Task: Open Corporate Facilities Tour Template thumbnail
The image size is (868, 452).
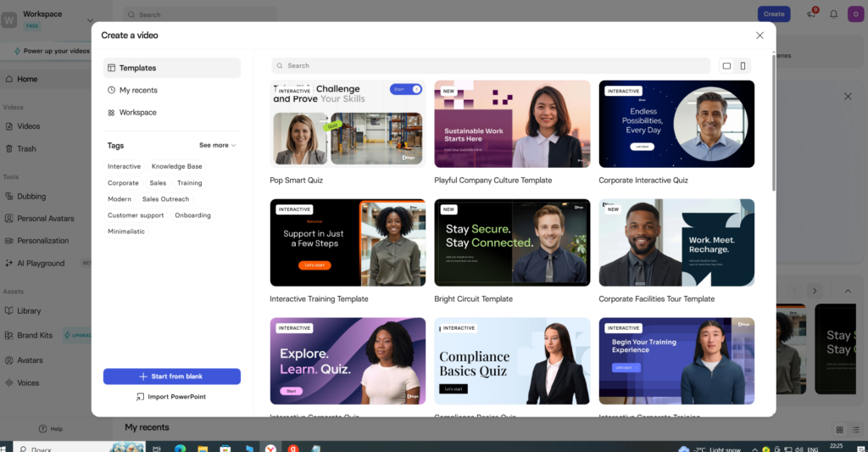Action: pos(676,243)
